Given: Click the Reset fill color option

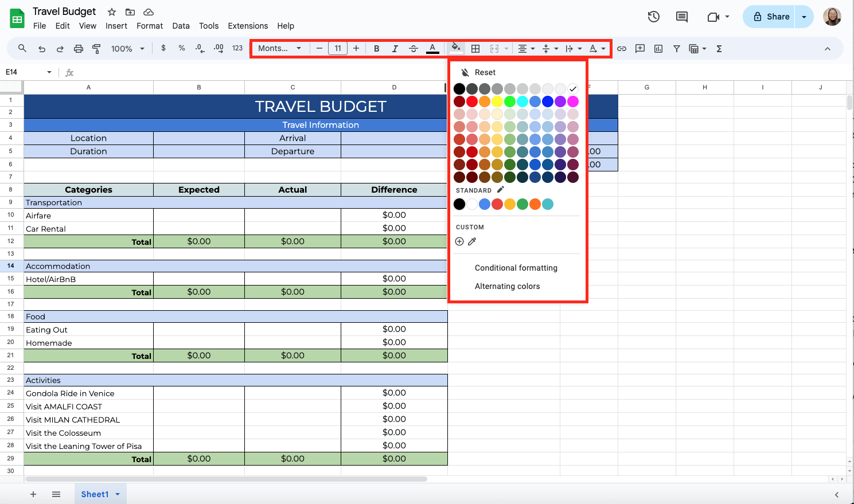Looking at the screenshot, I should [x=485, y=72].
